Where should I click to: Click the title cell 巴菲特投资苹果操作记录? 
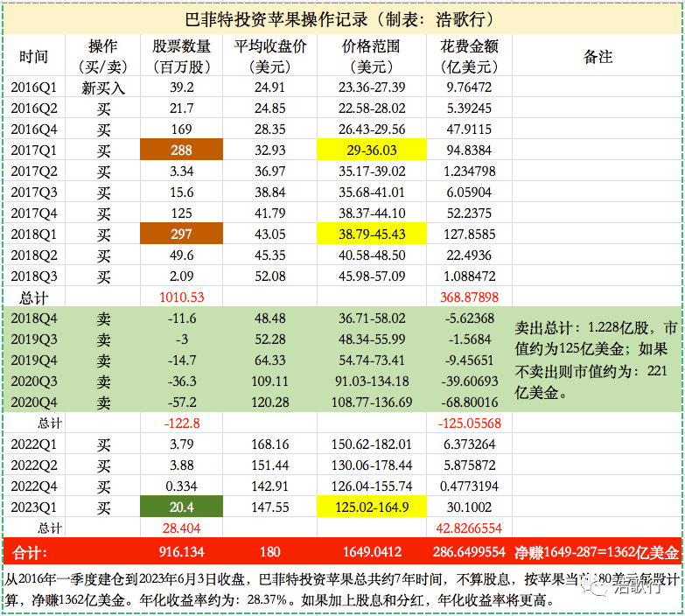(x=342, y=19)
